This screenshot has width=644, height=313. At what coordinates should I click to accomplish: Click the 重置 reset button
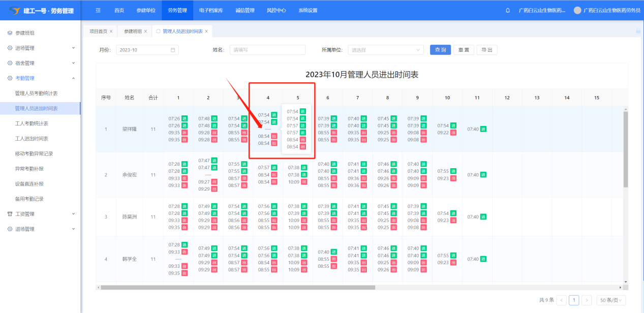pyautogui.click(x=463, y=50)
